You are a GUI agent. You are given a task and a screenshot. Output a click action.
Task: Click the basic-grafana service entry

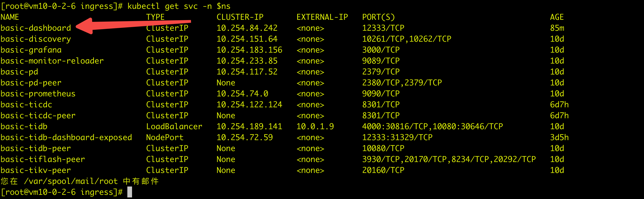point(31,50)
